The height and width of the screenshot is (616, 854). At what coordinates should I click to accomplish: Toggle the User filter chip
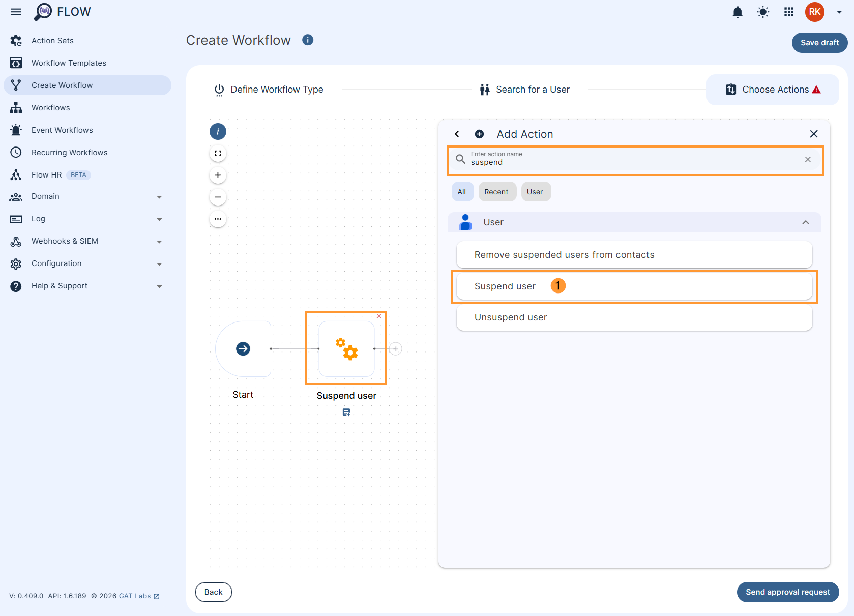click(536, 191)
